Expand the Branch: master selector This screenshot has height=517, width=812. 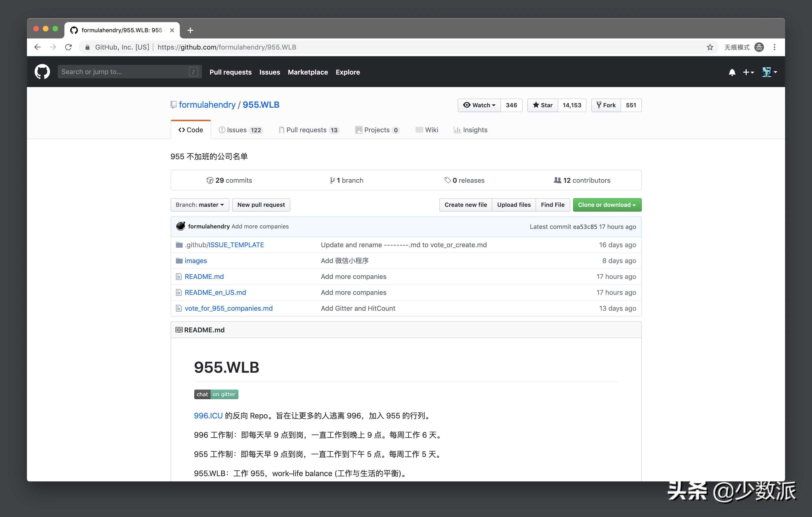[200, 205]
